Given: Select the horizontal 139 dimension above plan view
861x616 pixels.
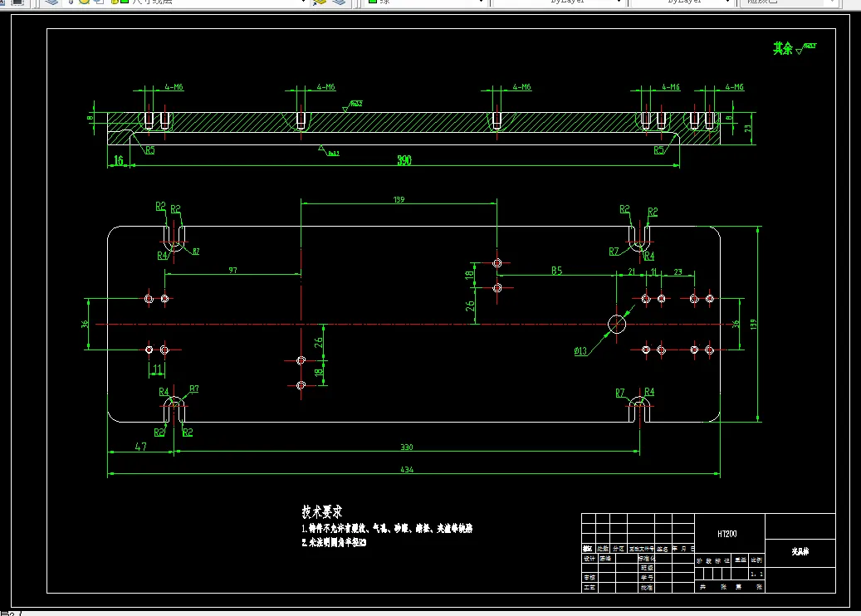Looking at the screenshot, I should tap(399, 199).
